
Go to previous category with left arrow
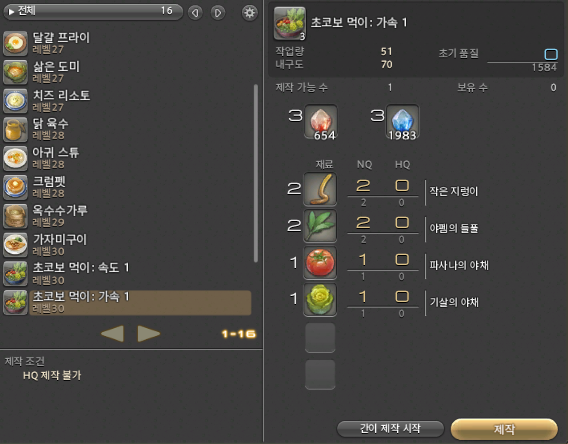coord(195,13)
